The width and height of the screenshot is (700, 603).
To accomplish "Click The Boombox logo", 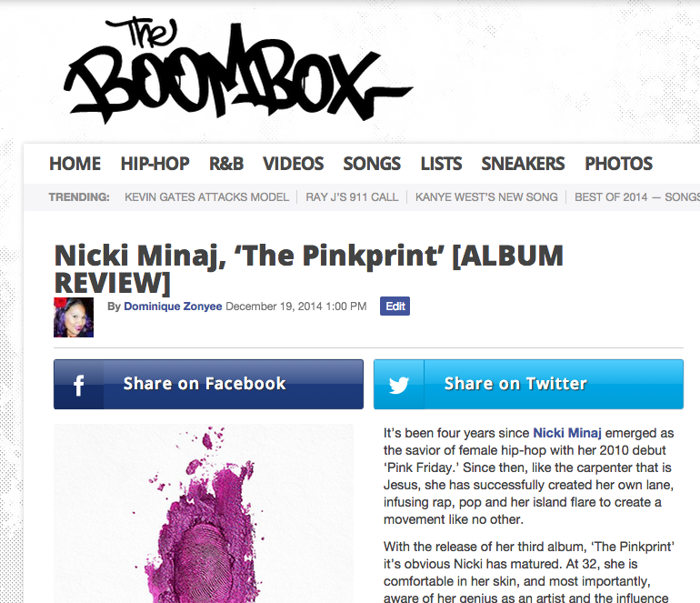I will tap(238, 70).
